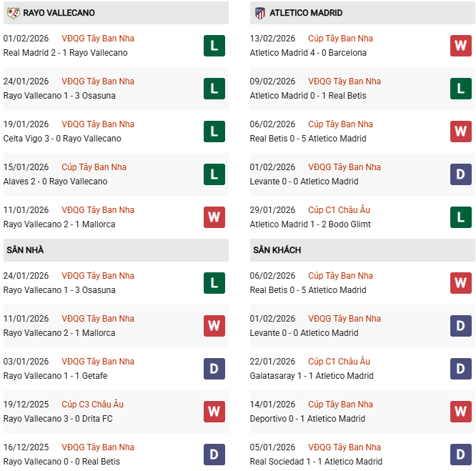
Task: Open the SÂN KHÁCH away matches header
Action: tap(277, 250)
